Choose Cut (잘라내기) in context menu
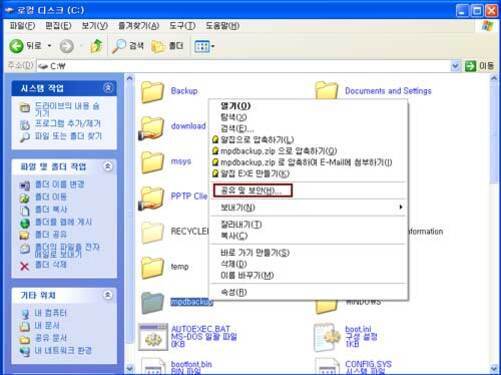This screenshot has width=501, height=375. click(x=308, y=225)
